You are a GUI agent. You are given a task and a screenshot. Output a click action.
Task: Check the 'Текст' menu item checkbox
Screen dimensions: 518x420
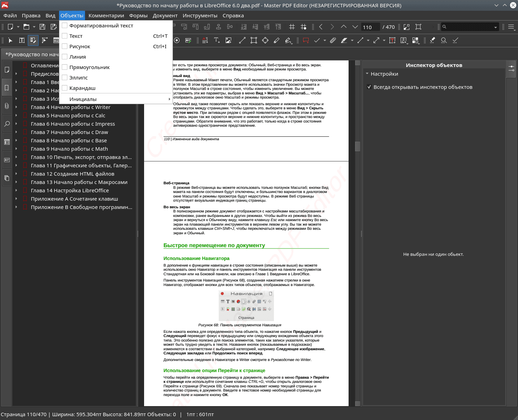tap(65, 36)
